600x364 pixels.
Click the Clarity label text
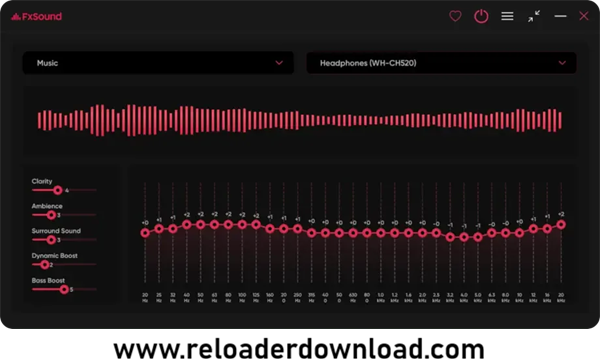42,181
